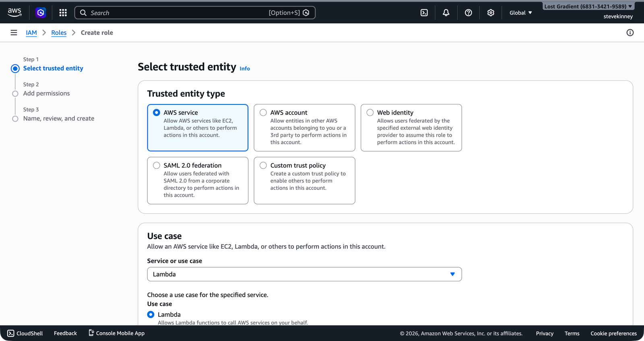Click the Name, review, and create step
Image resolution: width=644 pixels, height=341 pixels.
(x=59, y=119)
